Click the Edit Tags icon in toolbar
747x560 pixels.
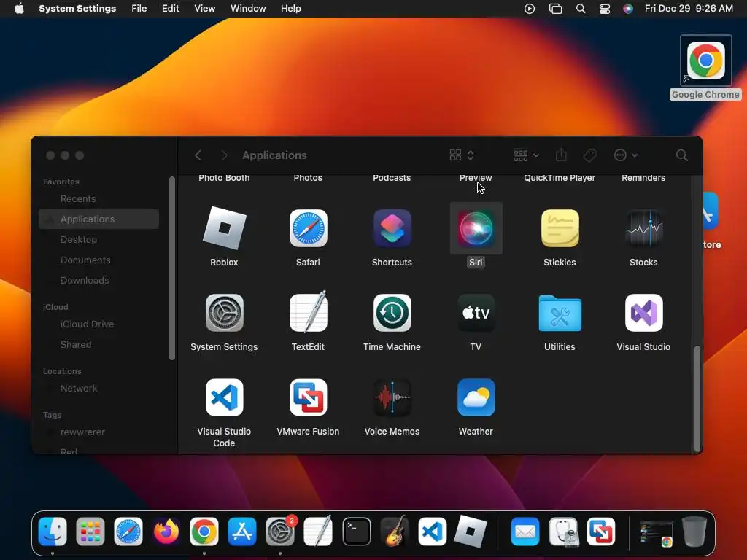click(x=589, y=155)
